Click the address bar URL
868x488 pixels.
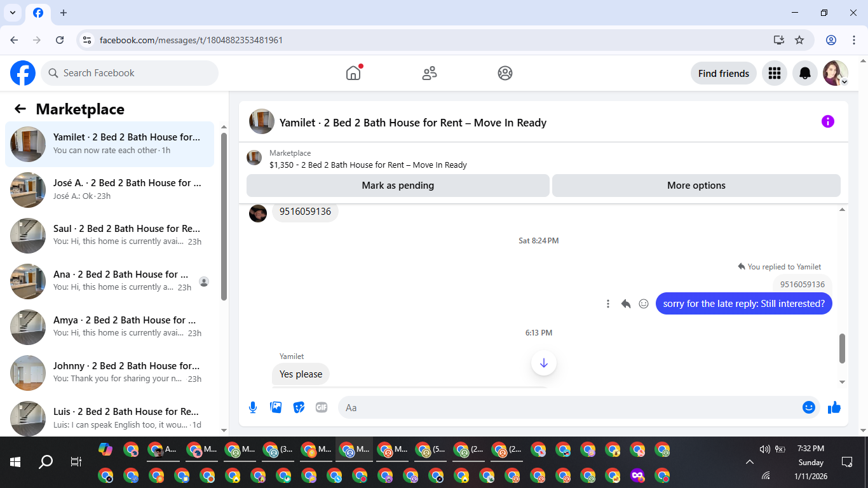[x=191, y=40]
